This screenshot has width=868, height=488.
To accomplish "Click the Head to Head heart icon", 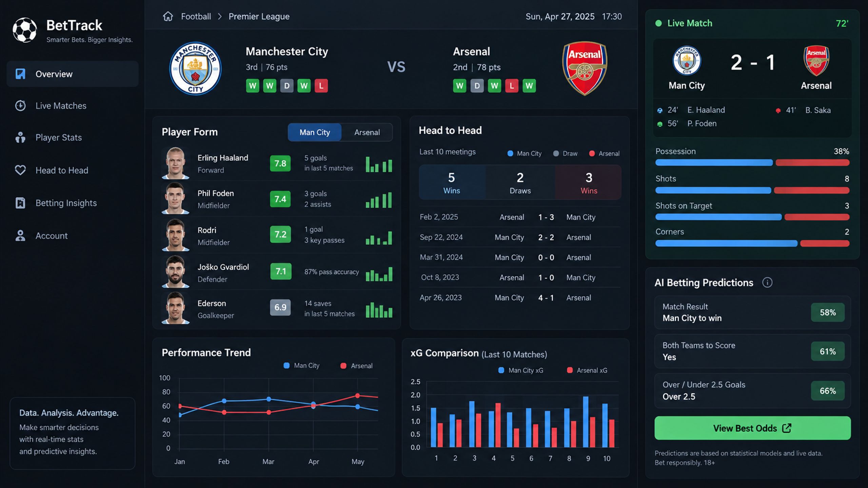I will [20, 170].
